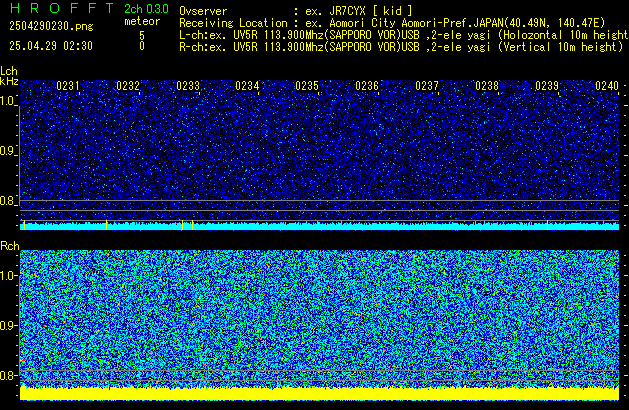
Task: Click the Rch 0.9 kHz axis label
Action: point(7,325)
